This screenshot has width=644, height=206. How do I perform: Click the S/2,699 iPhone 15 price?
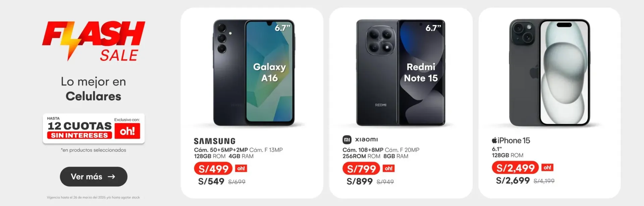[513, 180]
